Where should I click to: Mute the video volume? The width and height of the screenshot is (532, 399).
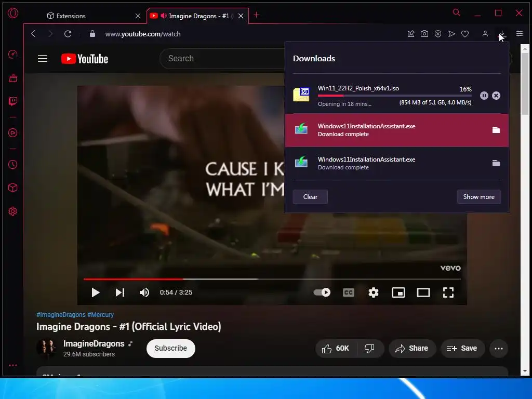coord(144,292)
